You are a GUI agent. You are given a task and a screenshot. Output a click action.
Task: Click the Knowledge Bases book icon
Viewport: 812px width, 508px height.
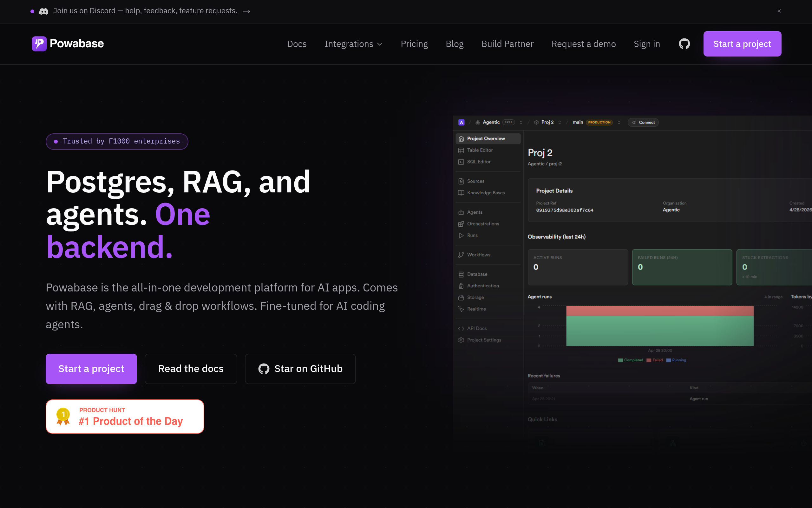(x=461, y=192)
